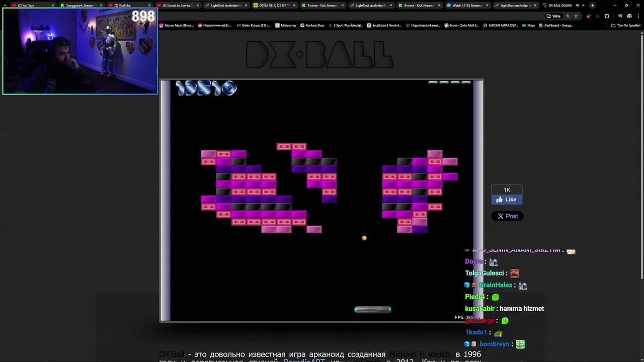
Task: Open the Midjourney bookmark
Action: pyautogui.click(x=286, y=25)
